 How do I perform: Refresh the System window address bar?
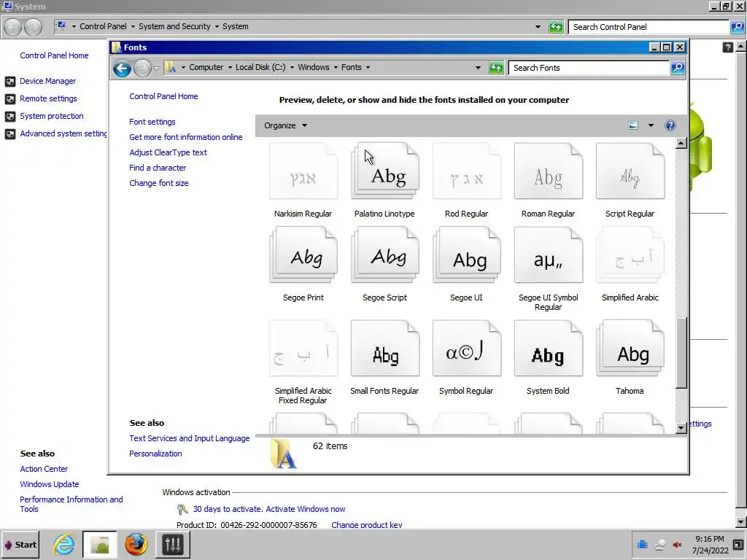point(556,27)
